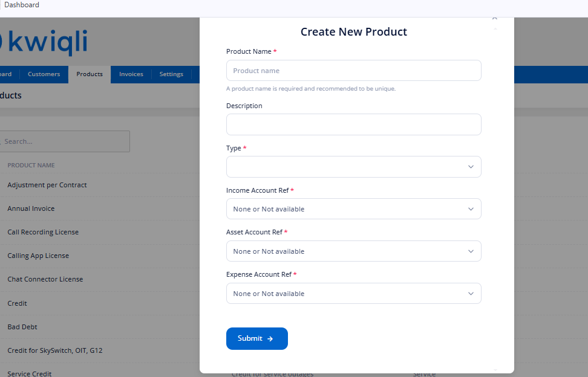Select the Products tab
Screen dimensions: 588x377
[x=90, y=74]
